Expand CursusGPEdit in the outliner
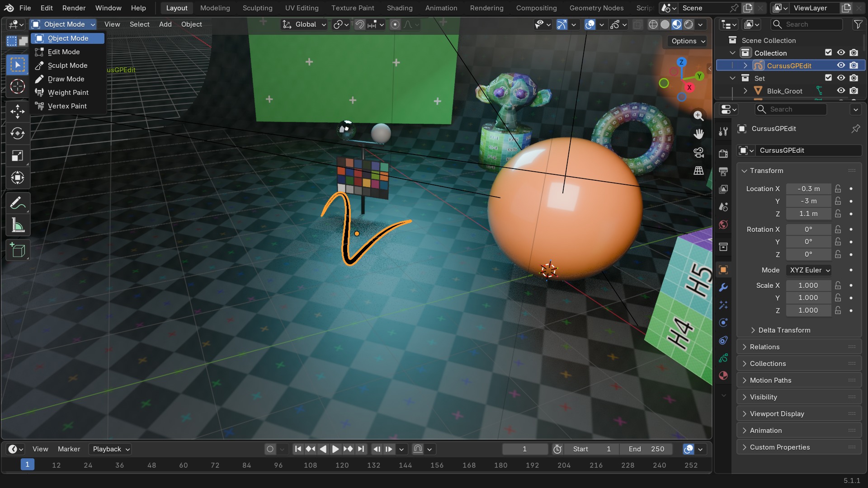This screenshot has width=868, height=488. click(745, 66)
